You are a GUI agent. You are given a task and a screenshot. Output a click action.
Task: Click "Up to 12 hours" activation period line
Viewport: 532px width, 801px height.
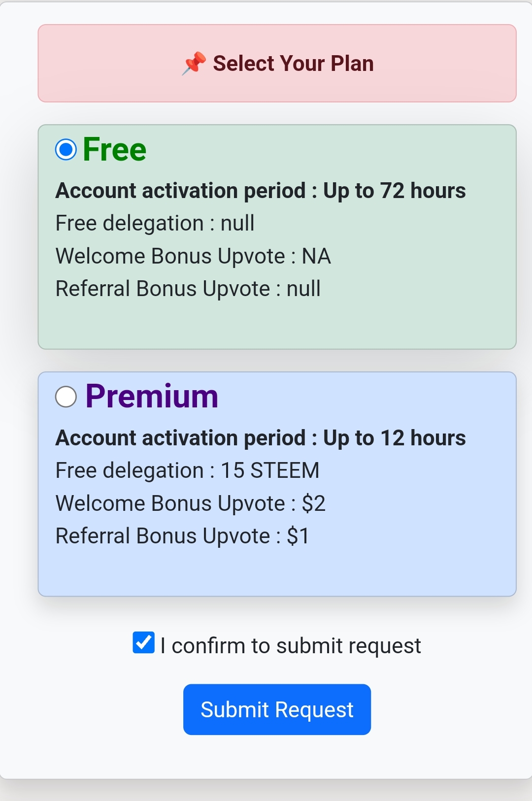coord(261,438)
